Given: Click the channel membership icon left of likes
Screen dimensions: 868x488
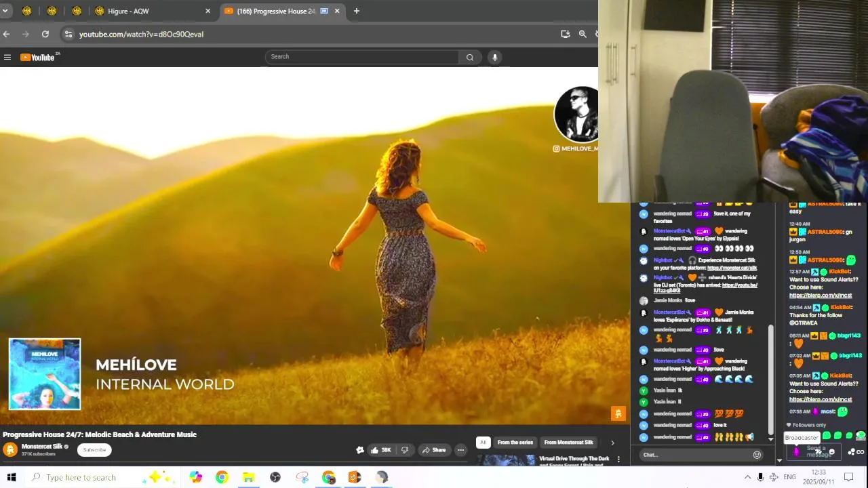Looking at the screenshot, I should [x=360, y=450].
